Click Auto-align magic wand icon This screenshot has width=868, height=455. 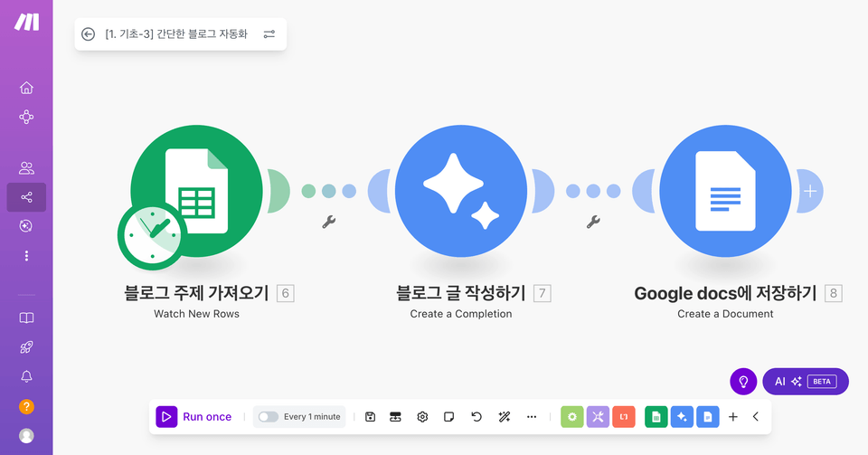point(505,417)
